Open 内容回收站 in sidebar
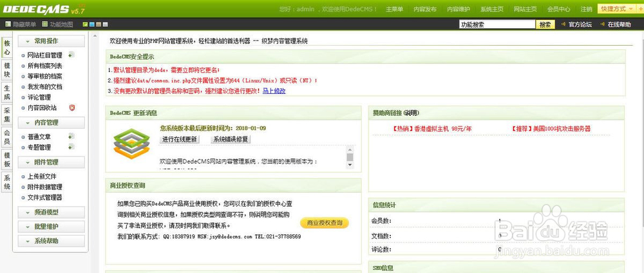Viewport: 644px width, 273px height. (42, 108)
